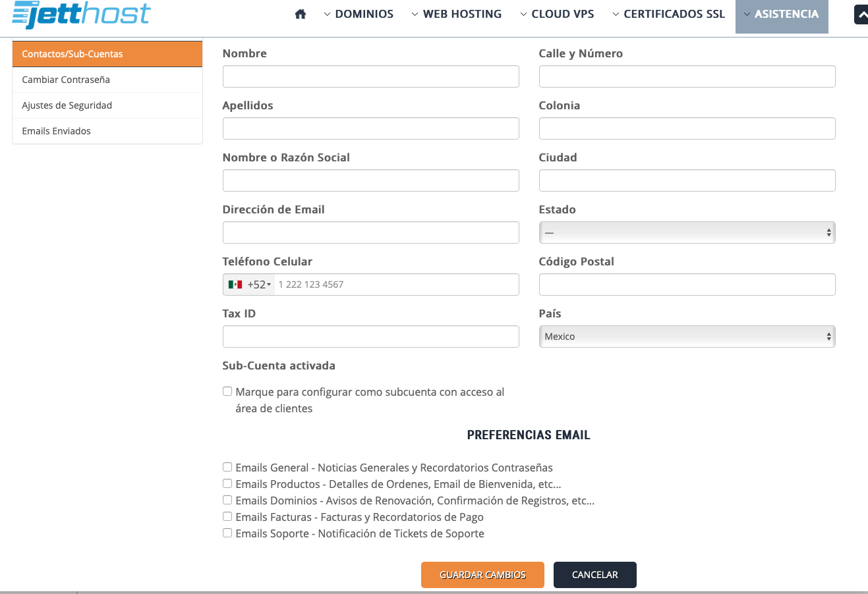Click the GUARDAR CAMBIOS button
The width and height of the screenshot is (868, 594).
[x=482, y=575]
